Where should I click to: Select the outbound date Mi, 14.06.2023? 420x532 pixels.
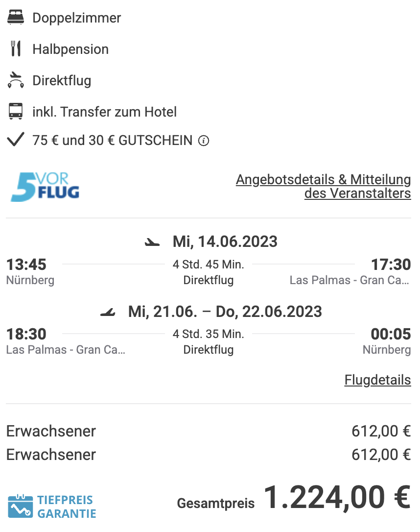click(x=225, y=242)
